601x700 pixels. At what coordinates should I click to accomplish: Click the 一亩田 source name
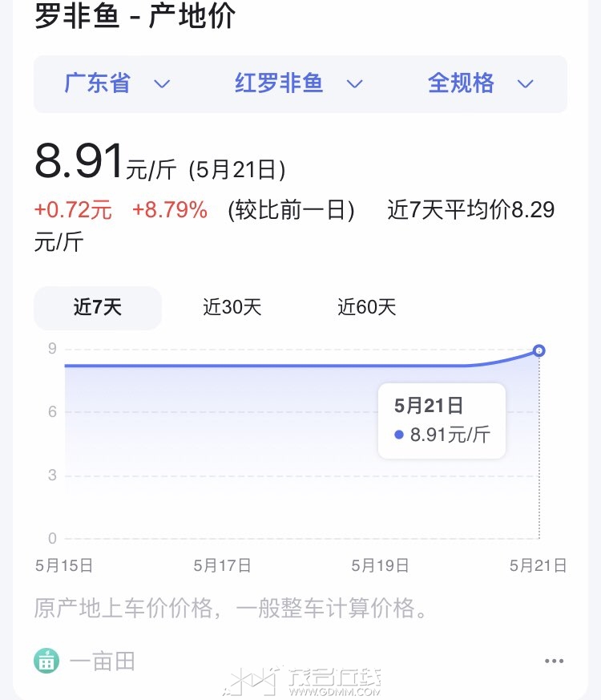coord(103,662)
